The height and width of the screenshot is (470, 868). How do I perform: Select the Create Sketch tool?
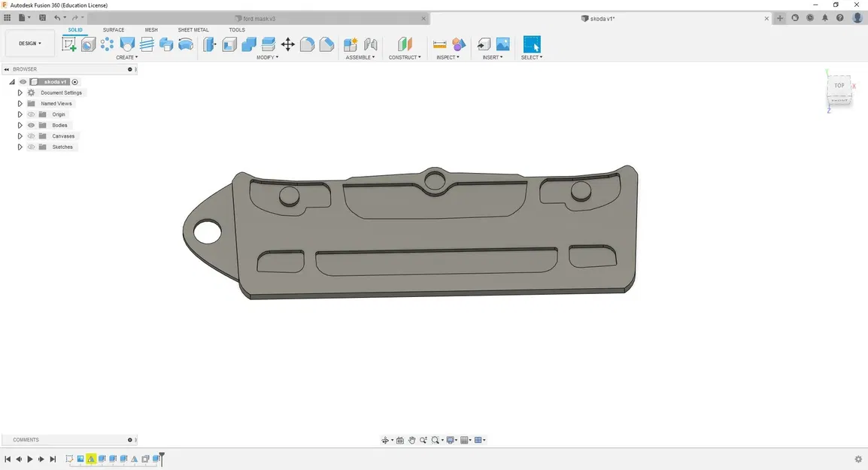[x=69, y=44]
